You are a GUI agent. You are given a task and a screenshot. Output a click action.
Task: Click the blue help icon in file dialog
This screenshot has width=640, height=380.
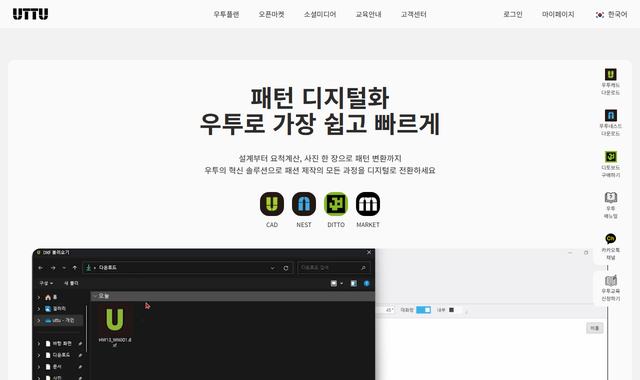367,283
